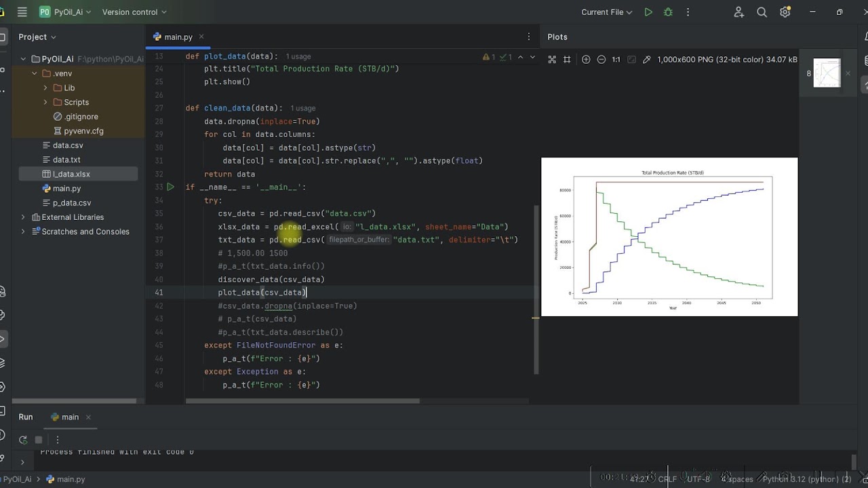Start debugging with the bug icon
868x488 pixels.
point(668,12)
